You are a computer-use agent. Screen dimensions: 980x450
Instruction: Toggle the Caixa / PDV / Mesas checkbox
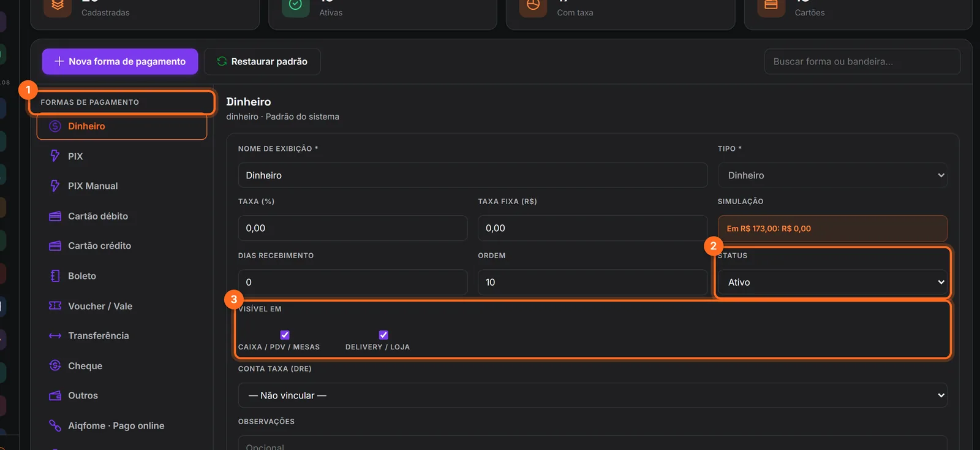pyautogui.click(x=285, y=335)
